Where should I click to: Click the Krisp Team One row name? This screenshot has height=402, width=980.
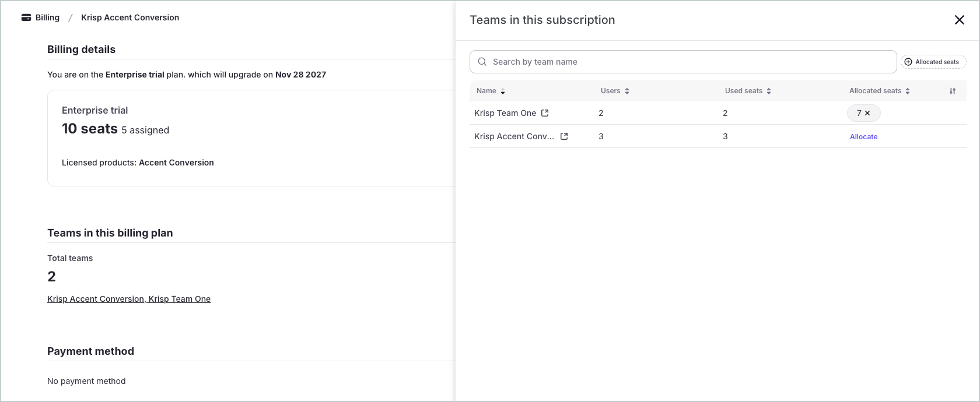(x=505, y=113)
